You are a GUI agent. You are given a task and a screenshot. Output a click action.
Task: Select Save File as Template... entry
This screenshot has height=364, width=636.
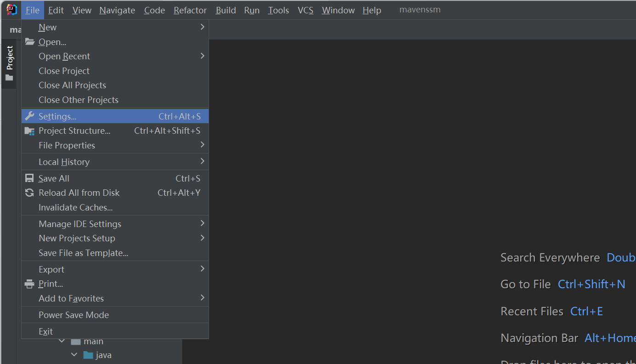click(x=115, y=253)
